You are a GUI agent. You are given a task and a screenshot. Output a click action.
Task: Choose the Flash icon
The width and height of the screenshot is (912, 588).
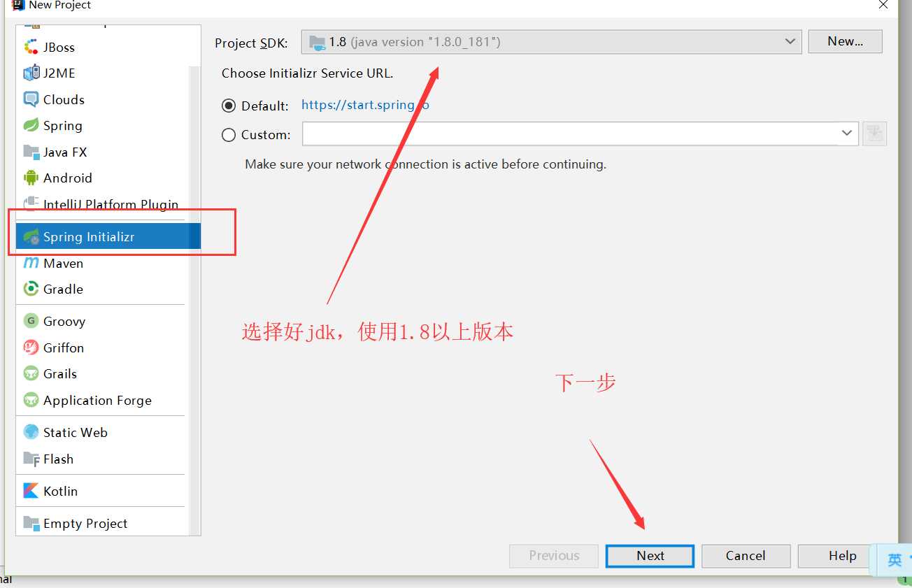click(31, 459)
